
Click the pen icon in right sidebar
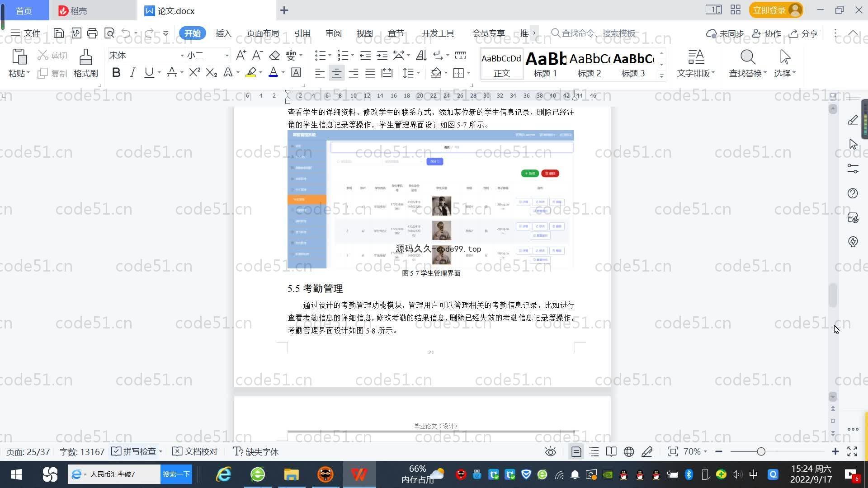(853, 120)
